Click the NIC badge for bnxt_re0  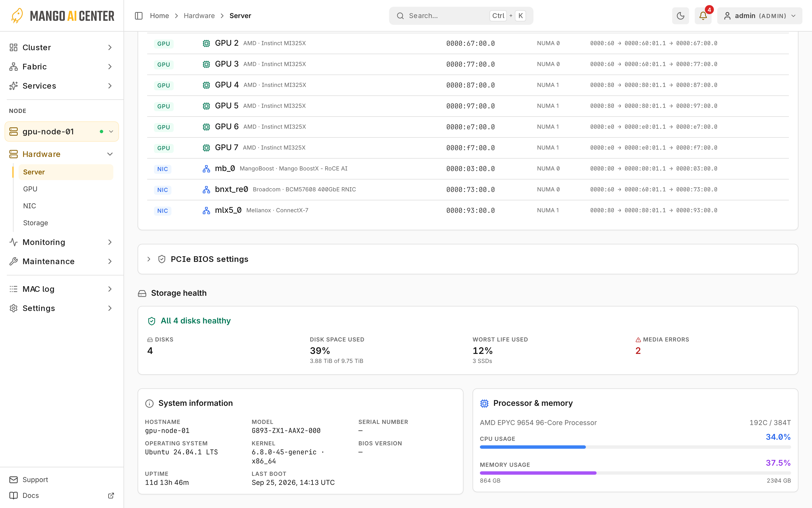pyautogui.click(x=163, y=190)
